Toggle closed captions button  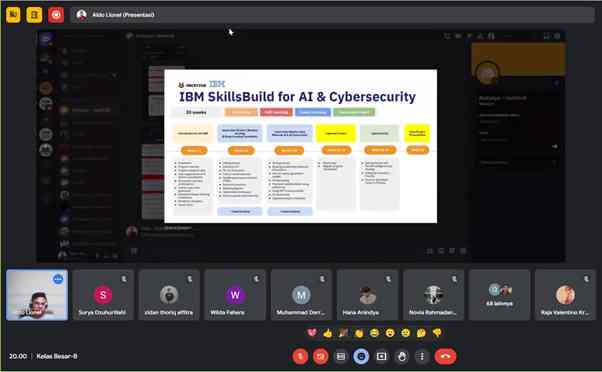tap(341, 357)
